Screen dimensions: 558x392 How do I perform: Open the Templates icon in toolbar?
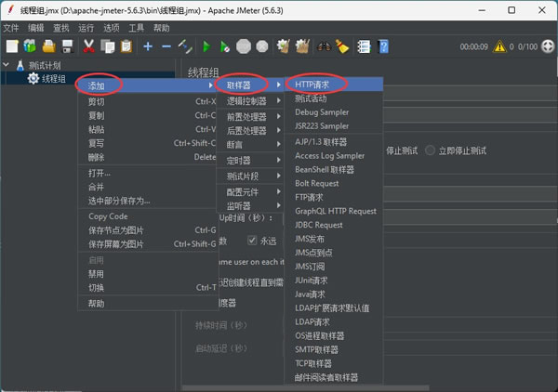tap(30, 46)
